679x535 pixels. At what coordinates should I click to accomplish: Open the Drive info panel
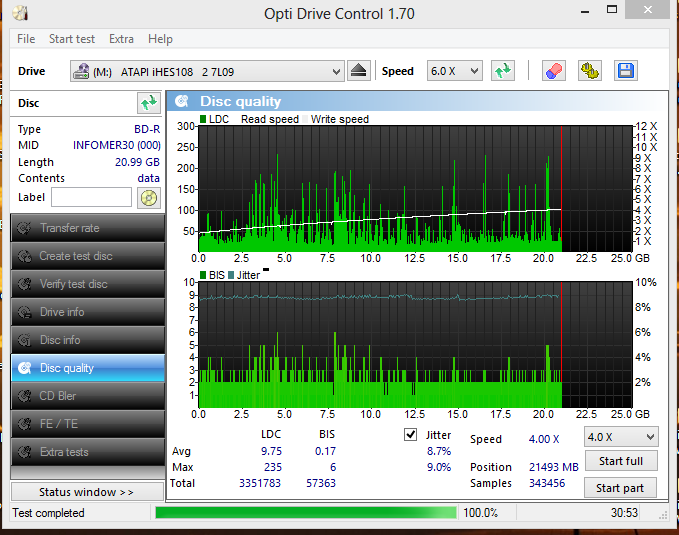point(88,312)
